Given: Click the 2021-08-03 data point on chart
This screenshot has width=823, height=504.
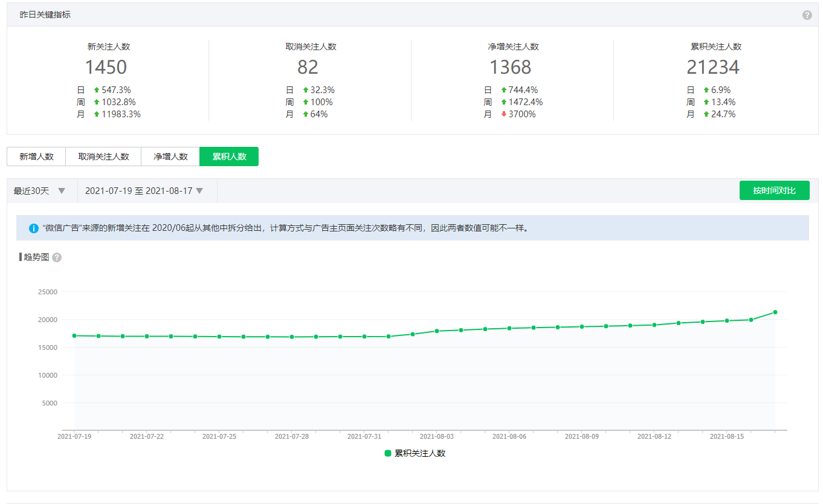Looking at the screenshot, I should [x=437, y=331].
